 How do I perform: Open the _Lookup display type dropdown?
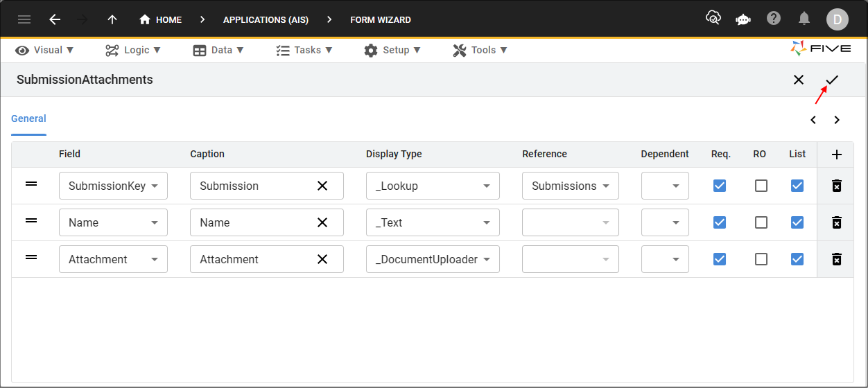click(x=433, y=186)
